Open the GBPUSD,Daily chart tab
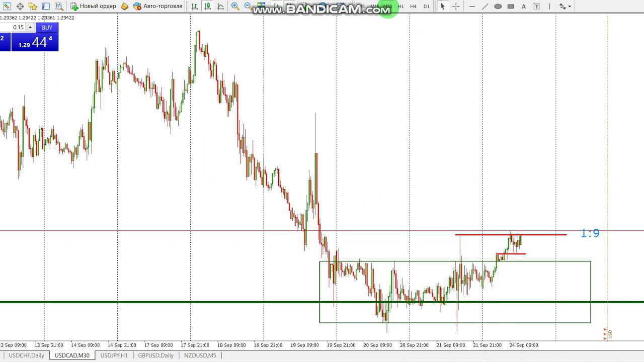Viewport: 644px width, 362px height. click(x=156, y=355)
